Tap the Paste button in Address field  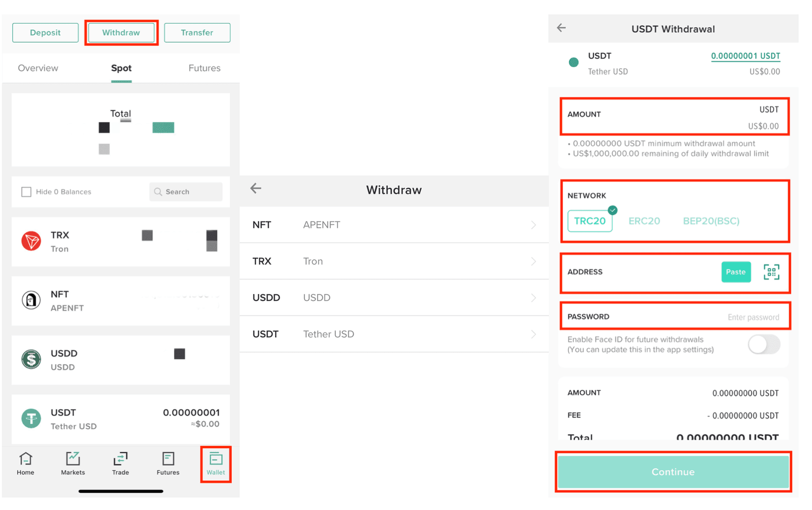(736, 272)
